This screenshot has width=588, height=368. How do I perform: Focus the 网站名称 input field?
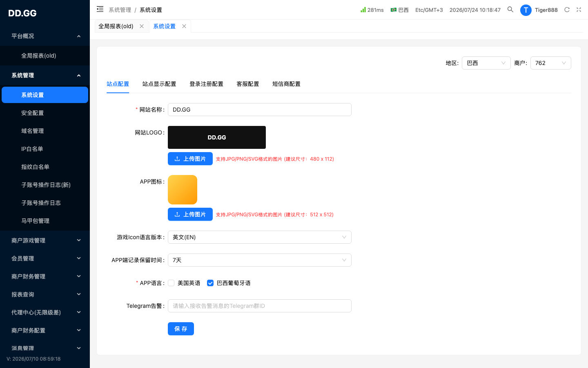(x=260, y=110)
